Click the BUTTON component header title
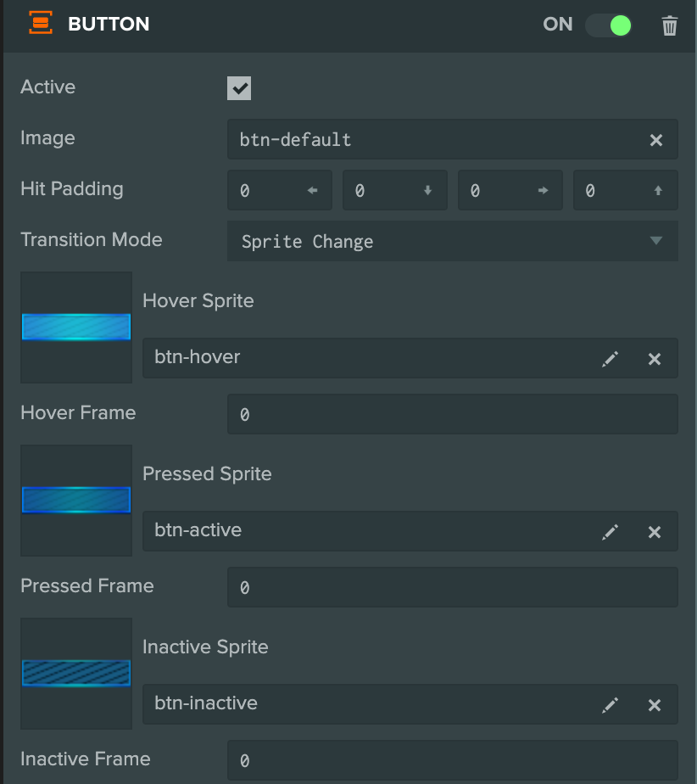This screenshot has height=784, width=697. [109, 24]
